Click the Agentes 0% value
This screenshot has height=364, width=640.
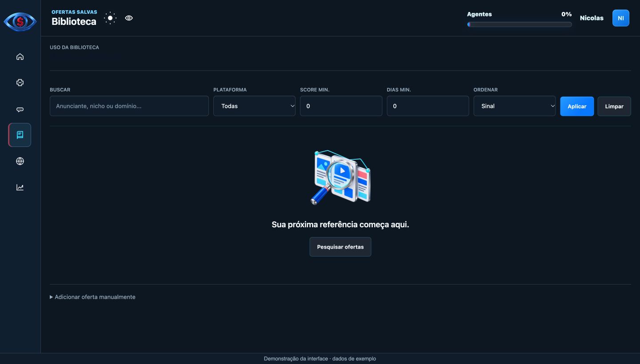(566, 14)
